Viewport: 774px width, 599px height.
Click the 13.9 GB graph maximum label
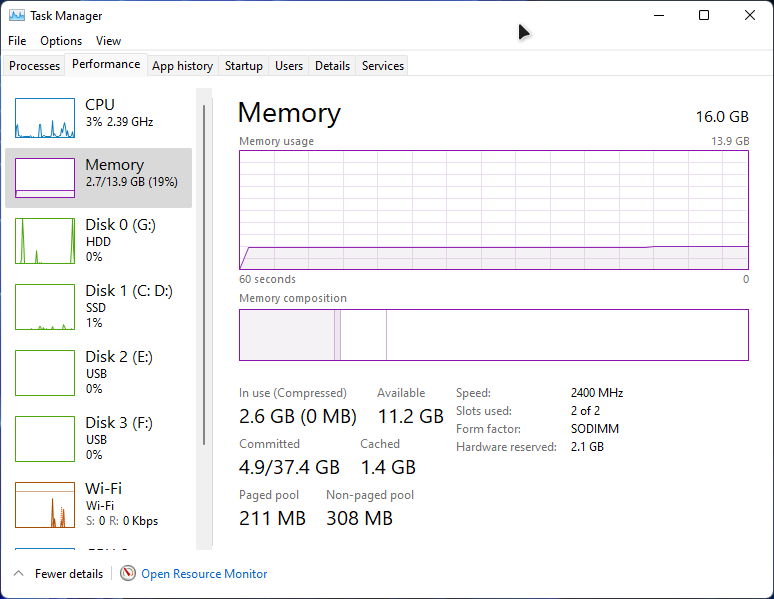730,141
